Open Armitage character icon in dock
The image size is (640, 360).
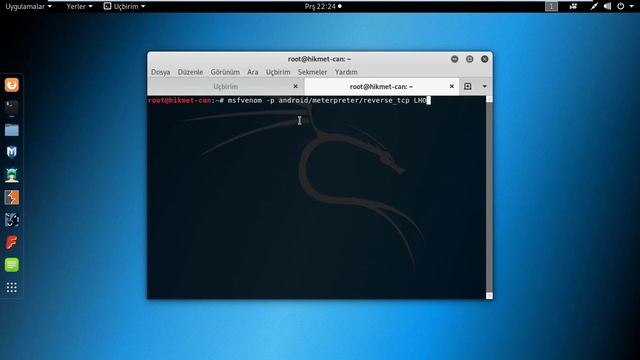12,175
